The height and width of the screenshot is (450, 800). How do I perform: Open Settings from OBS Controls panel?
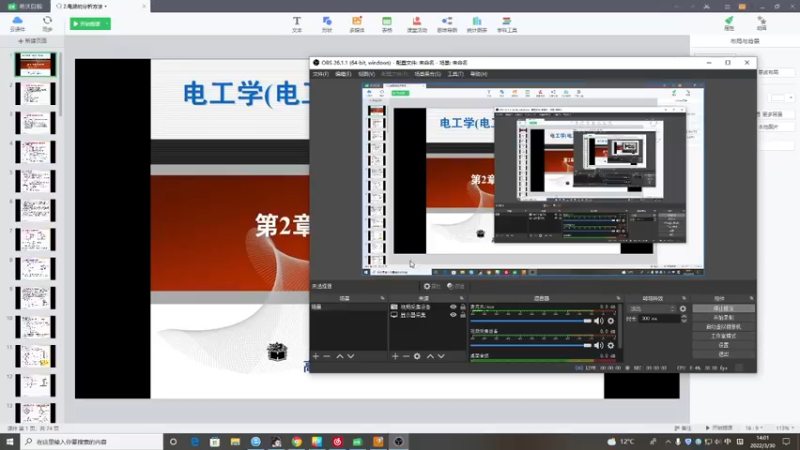coord(723,345)
